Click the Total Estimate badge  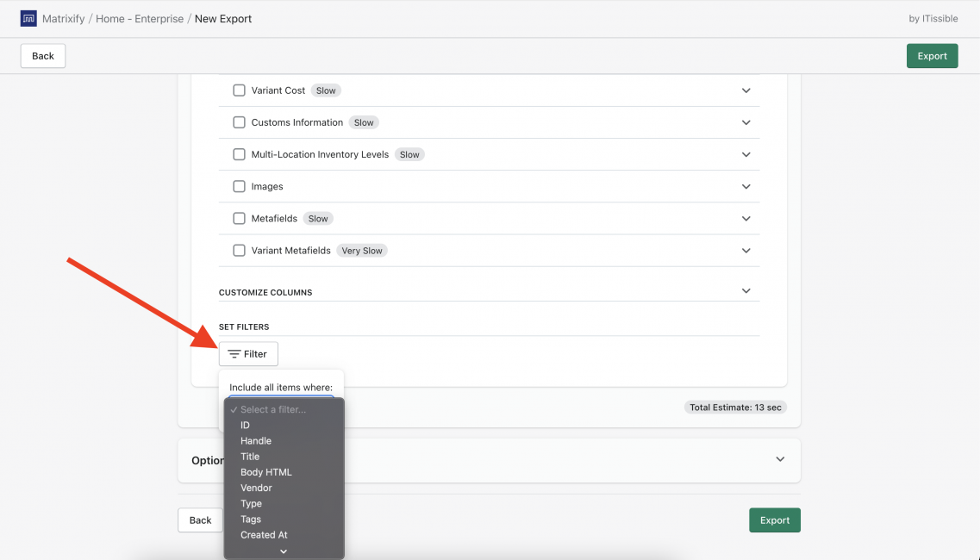(735, 407)
